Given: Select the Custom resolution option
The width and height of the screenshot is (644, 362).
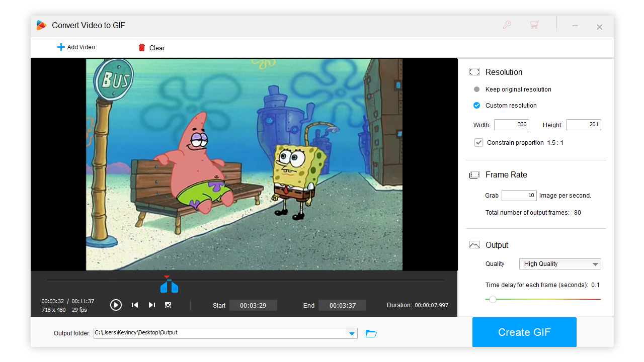Looking at the screenshot, I should click(x=476, y=105).
